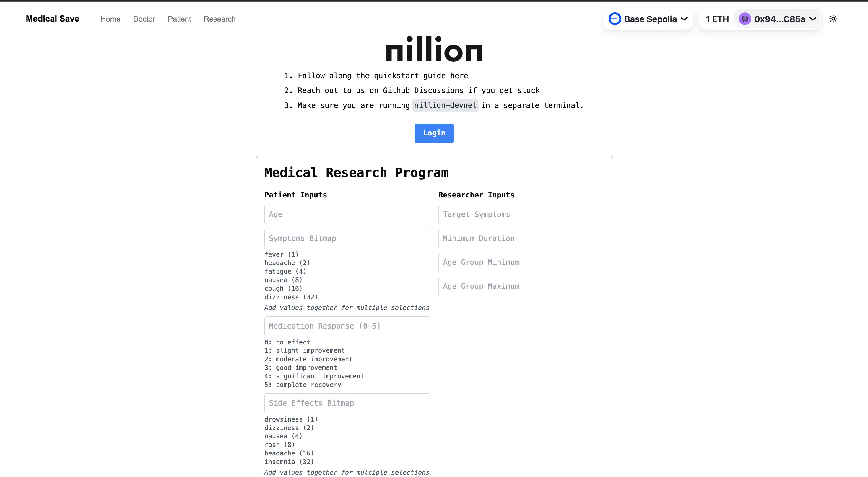The image size is (868, 477).
Task: Click the Research navigation tab
Action: [x=219, y=19]
